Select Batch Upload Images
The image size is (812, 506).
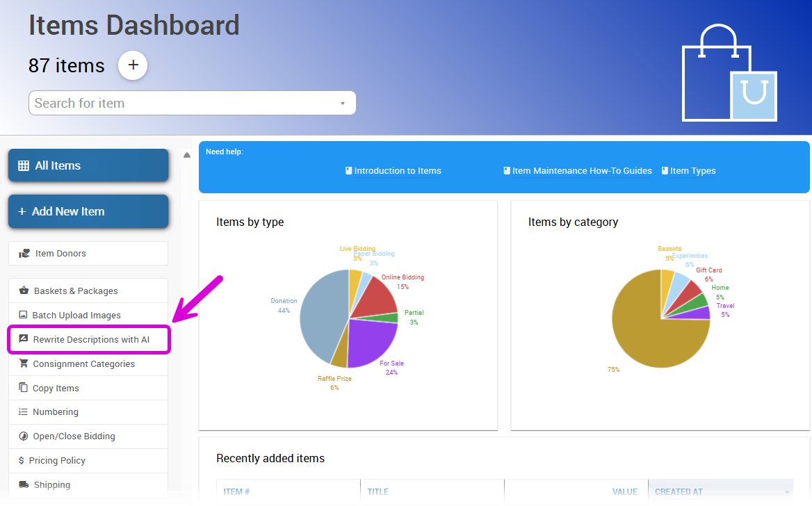(88, 315)
